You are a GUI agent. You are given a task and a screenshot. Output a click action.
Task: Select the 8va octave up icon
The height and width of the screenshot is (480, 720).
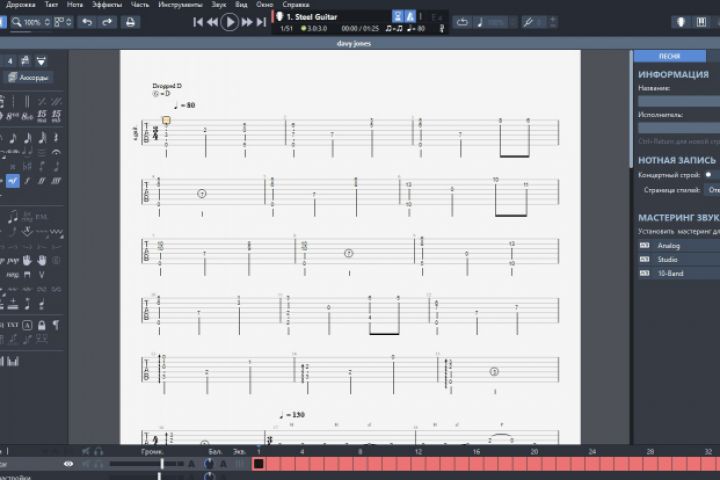(12, 116)
